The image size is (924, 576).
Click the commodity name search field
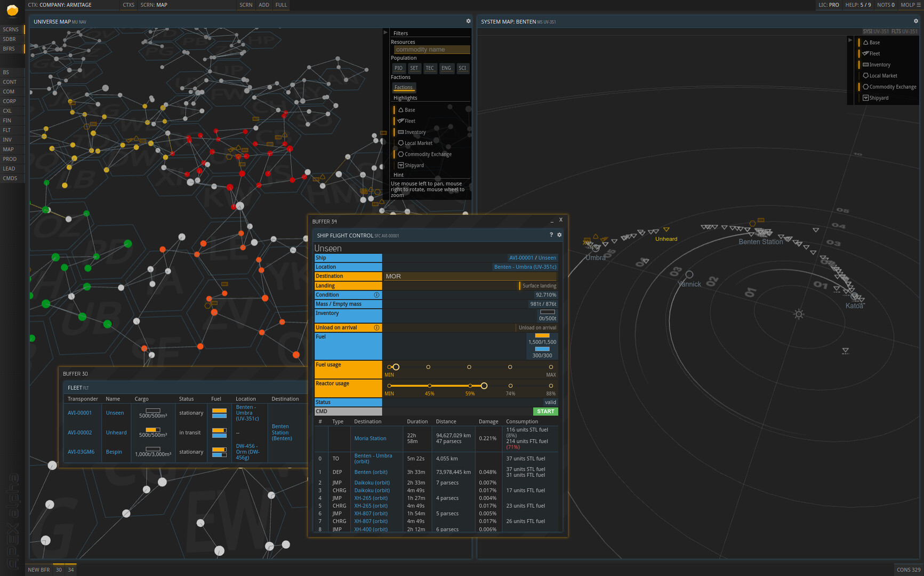431,49
